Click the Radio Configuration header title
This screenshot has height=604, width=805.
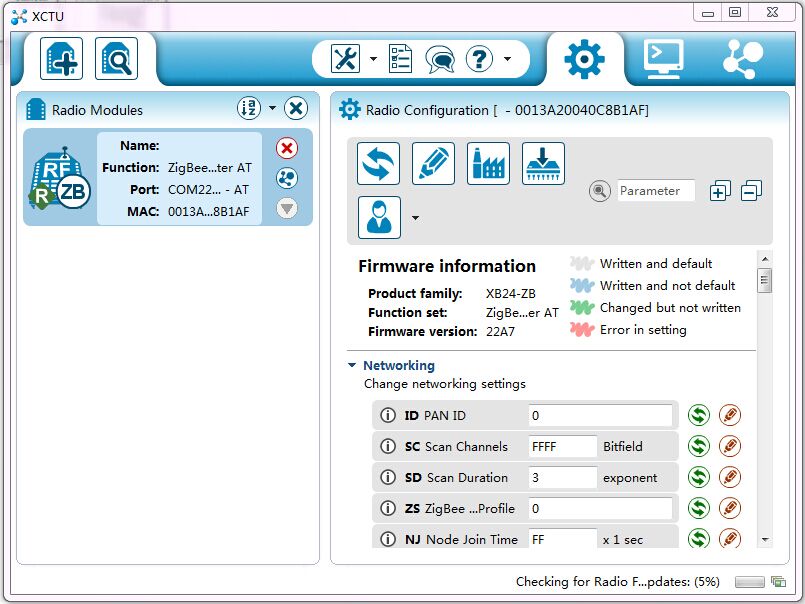(507, 110)
